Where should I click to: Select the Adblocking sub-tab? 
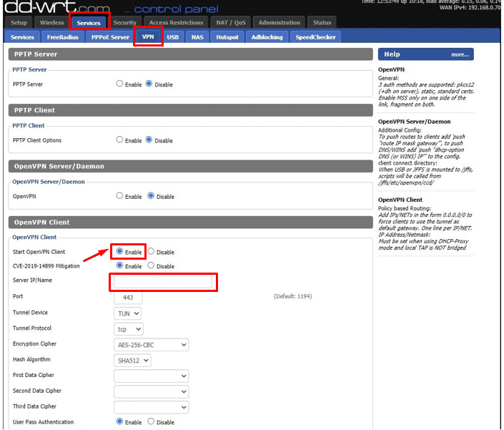tap(267, 37)
